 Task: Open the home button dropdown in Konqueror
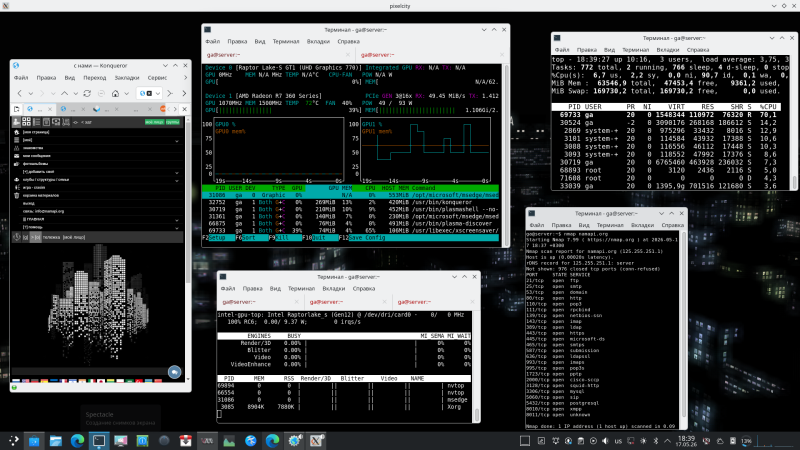pyautogui.click(x=127, y=94)
